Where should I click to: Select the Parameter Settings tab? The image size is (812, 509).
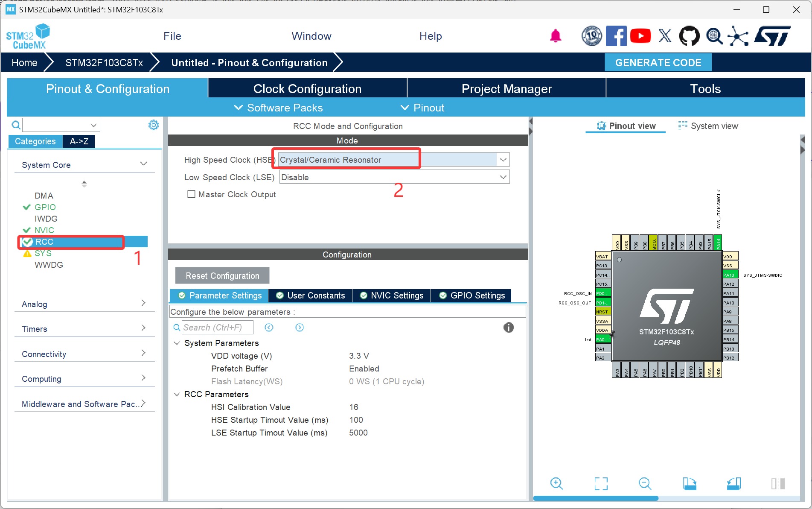pos(219,295)
